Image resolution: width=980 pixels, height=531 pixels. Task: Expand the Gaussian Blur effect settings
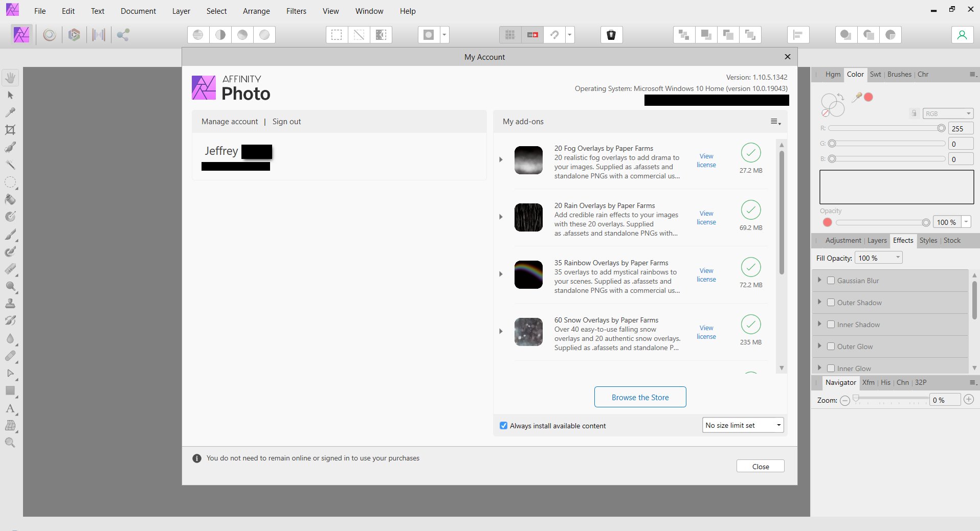pos(819,280)
